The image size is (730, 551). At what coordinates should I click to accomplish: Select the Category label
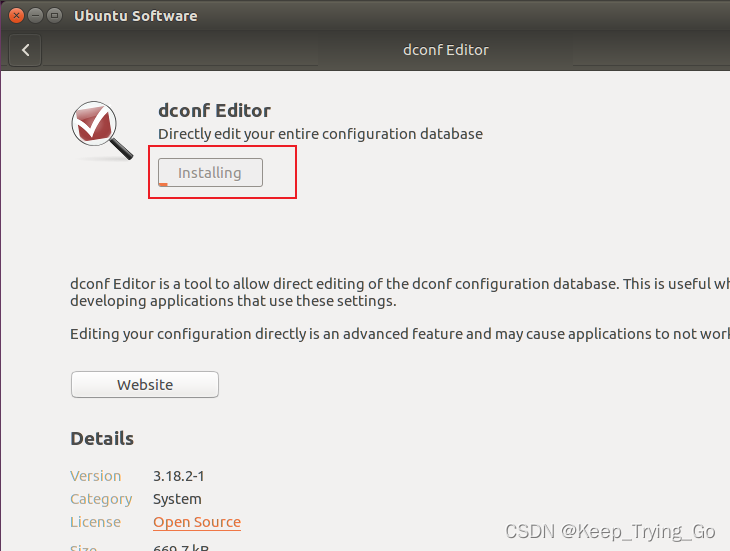(101, 499)
